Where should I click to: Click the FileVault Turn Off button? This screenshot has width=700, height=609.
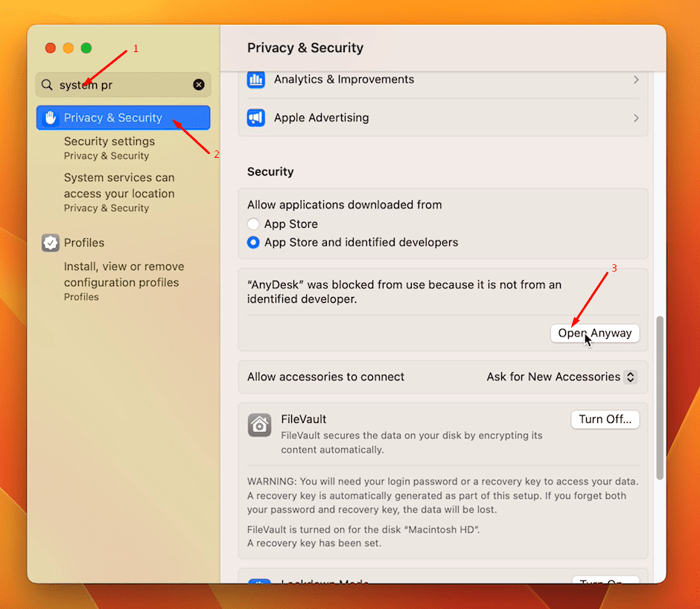(x=605, y=419)
